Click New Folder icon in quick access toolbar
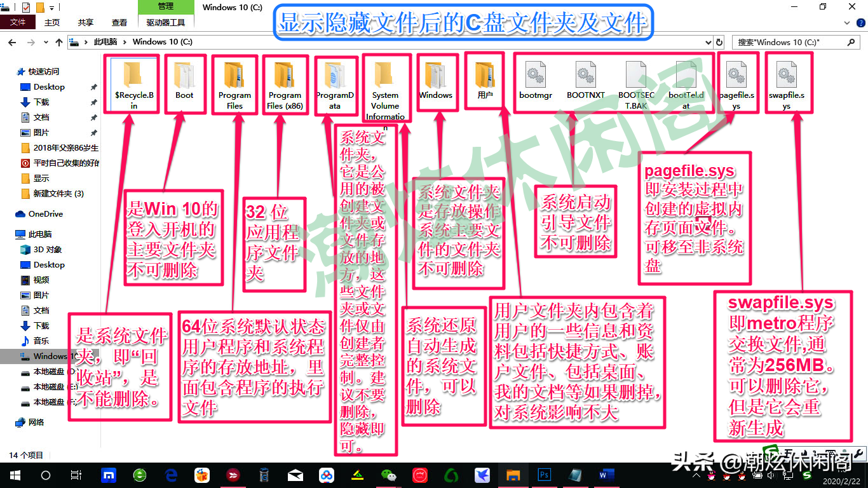This screenshot has height=488, width=868. click(40, 8)
